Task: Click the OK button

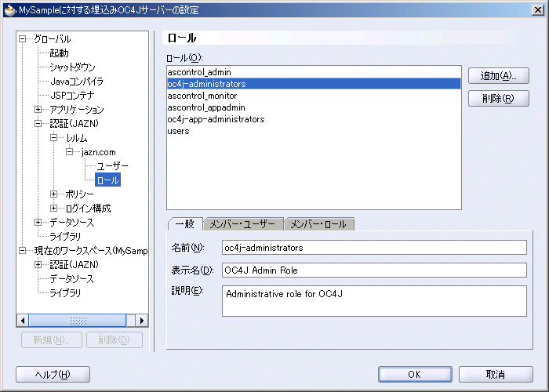Action: [415, 375]
